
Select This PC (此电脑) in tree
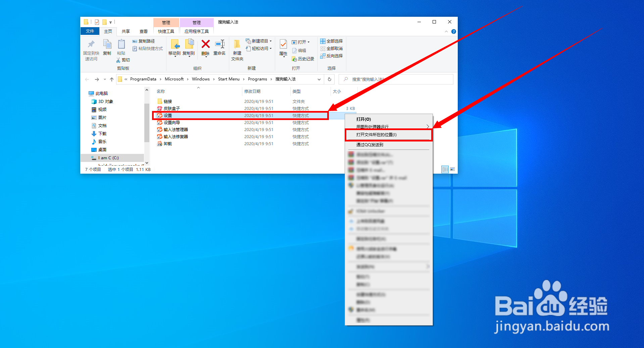click(x=98, y=94)
